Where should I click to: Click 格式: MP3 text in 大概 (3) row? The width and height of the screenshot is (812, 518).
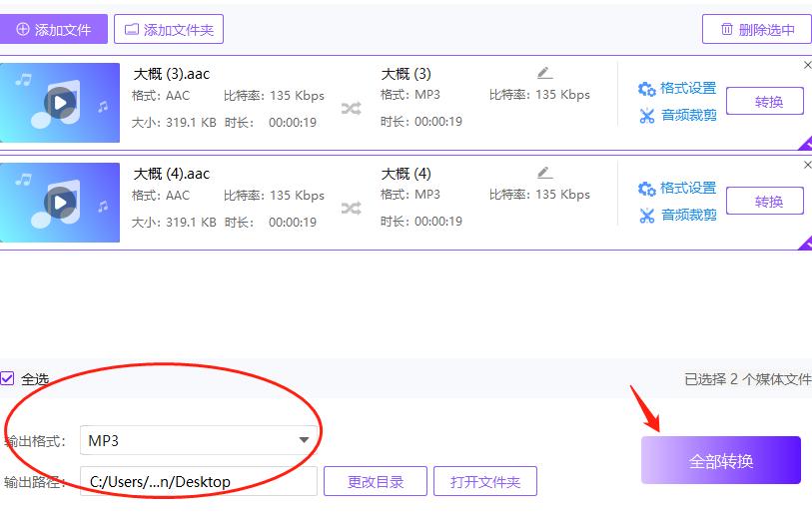click(410, 95)
